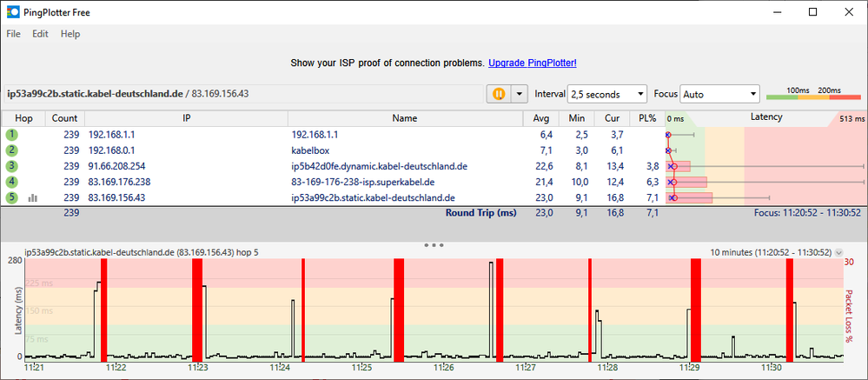Open the File menu
868x380 pixels.
(13, 34)
